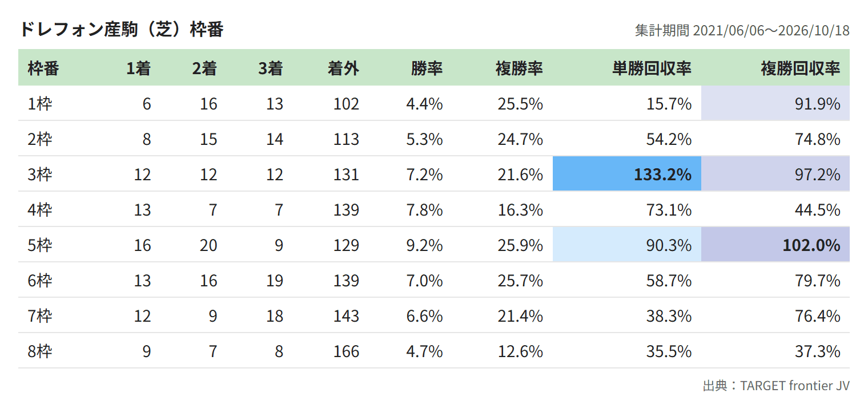The height and width of the screenshot is (405, 868).
Task: Click the 集計期間 date range text
Action: click(742, 30)
